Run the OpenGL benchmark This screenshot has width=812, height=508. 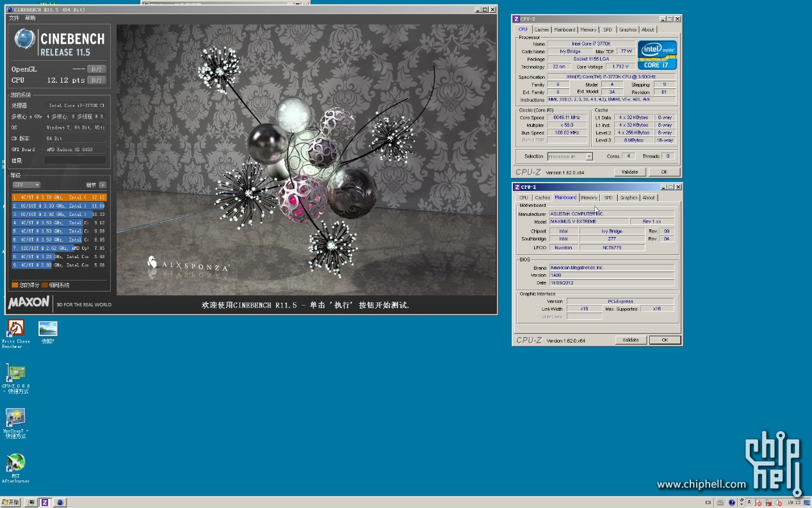96,69
